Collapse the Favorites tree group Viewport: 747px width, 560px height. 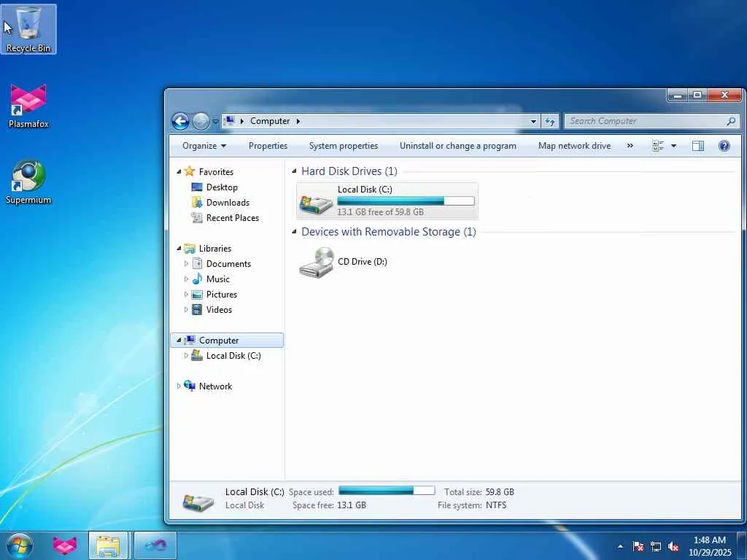point(179,171)
